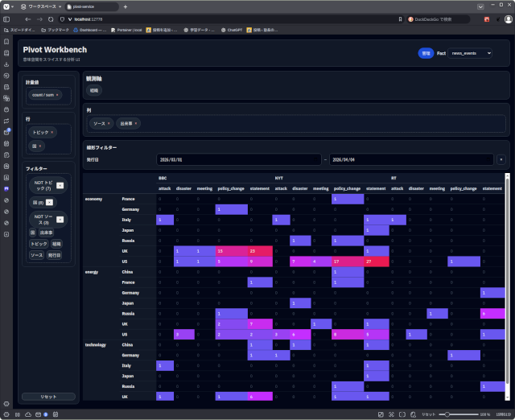Select the 期間 chip under 観測軸
Image resolution: width=515 pixels, height=420 pixels.
click(x=95, y=91)
